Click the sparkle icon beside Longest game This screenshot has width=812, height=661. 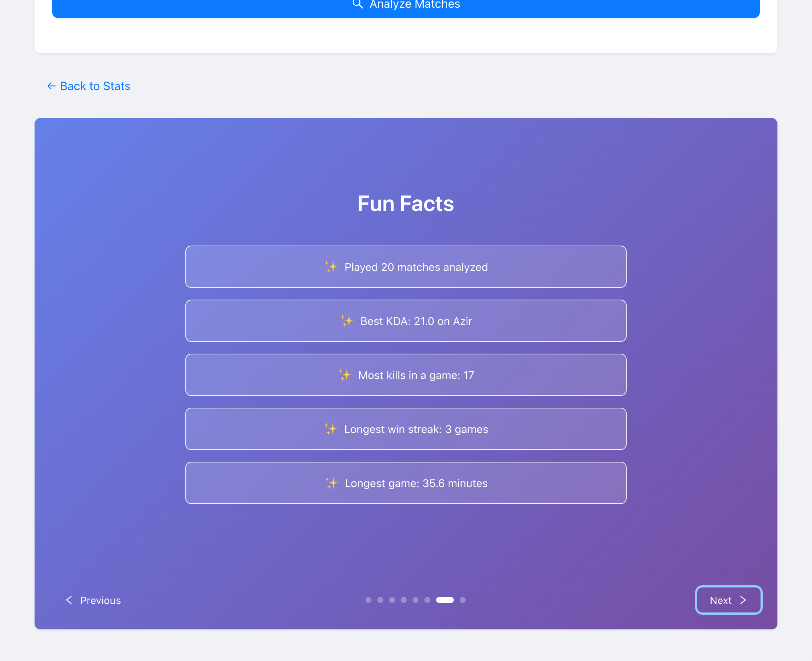[331, 483]
